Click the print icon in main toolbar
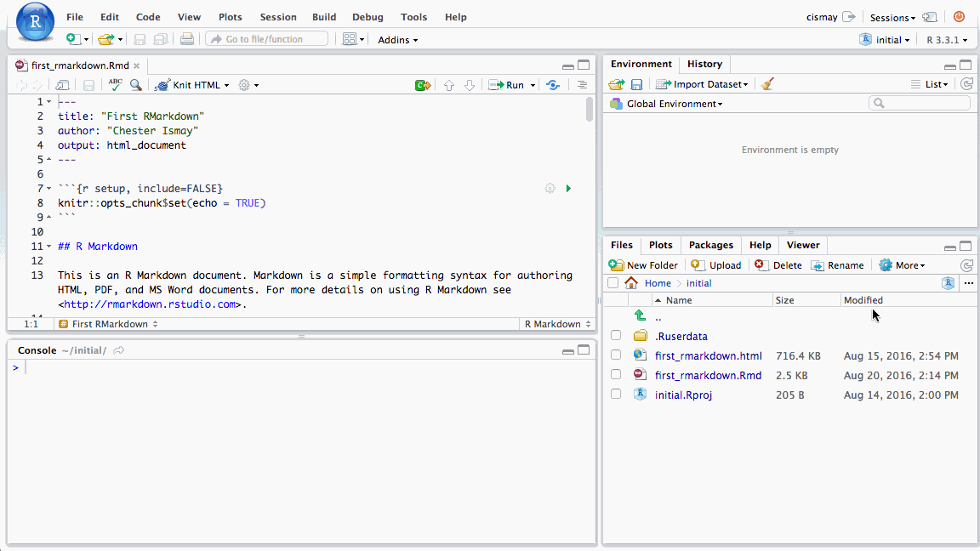Image resolution: width=980 pixels, height=551 pixels. (x=187, y=39)
